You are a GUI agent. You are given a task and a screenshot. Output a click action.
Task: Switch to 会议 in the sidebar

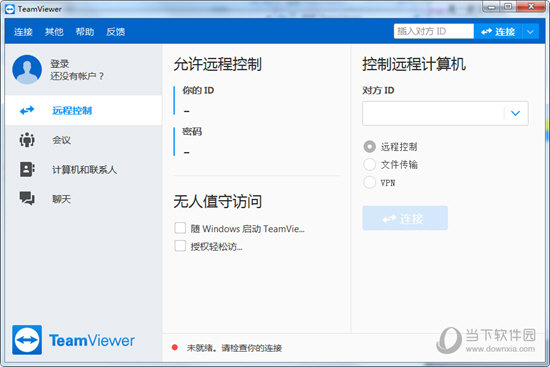(x=83, y=140)
